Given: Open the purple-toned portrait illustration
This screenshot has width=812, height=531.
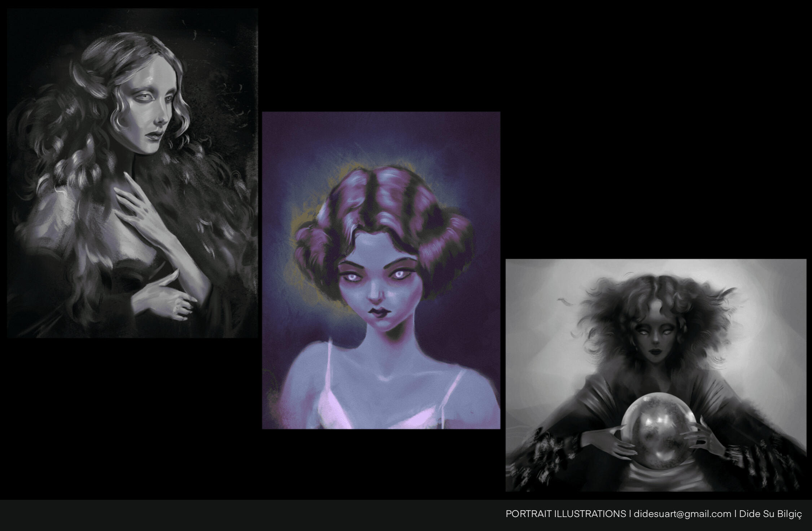Looking at the screenshot, I should [381, 270].
